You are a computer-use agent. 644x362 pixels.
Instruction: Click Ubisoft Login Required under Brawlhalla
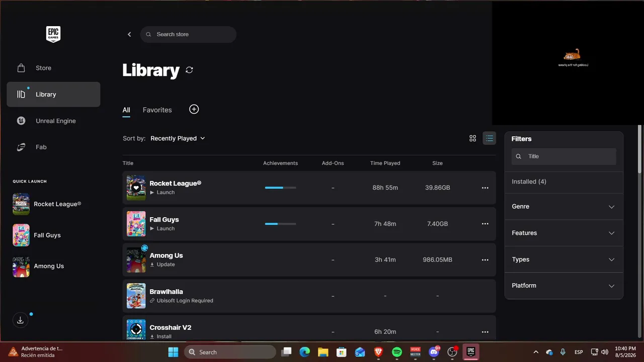(181, 301)
